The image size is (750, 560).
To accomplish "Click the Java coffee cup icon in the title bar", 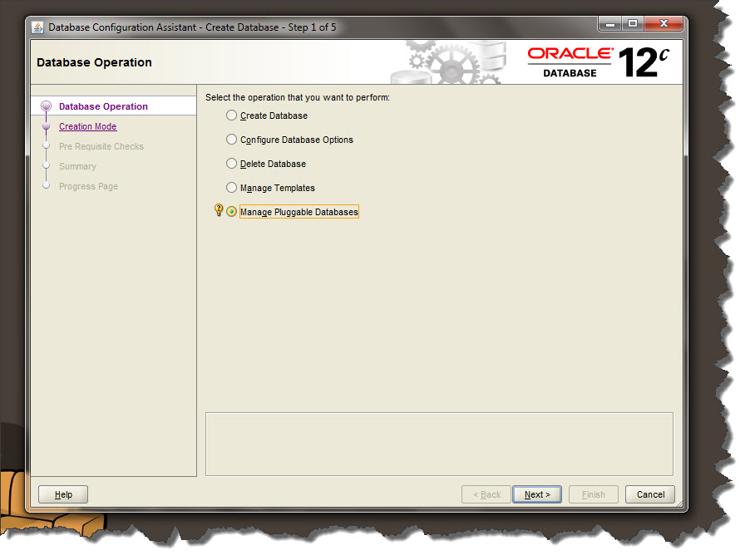I will click(37, 26).
